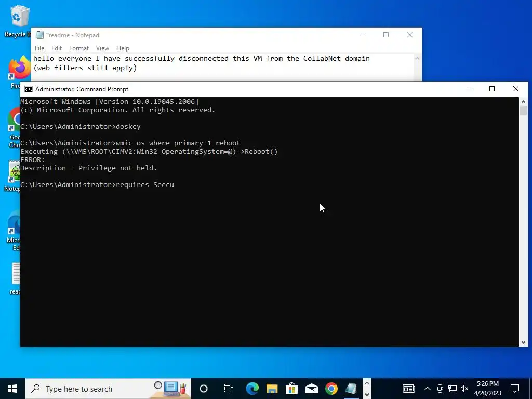Viewport: 532px width, 399px height.
Task: Maximize the Command Prompt window
Action: coord(492,89)
